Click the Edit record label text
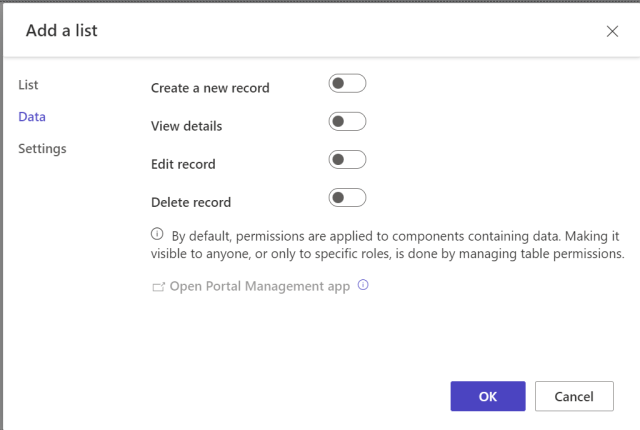640x430 pixels. [x=183, y=164]
